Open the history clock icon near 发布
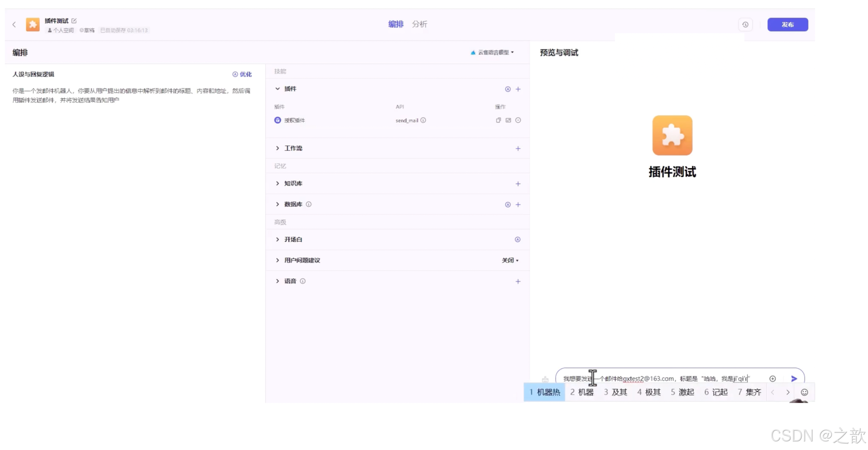Viewport: 868px width, 450px height. [745, 25]
